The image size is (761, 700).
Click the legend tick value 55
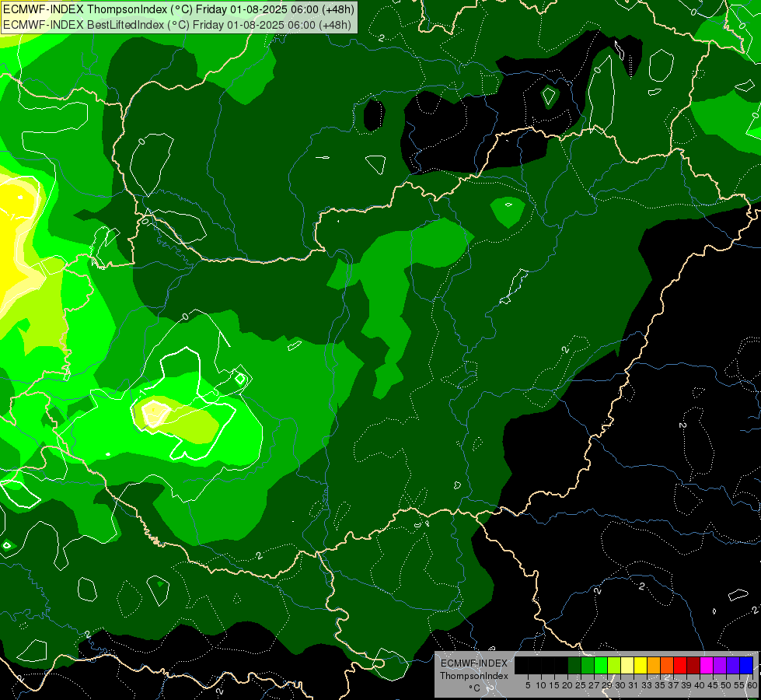click(740, 685)
